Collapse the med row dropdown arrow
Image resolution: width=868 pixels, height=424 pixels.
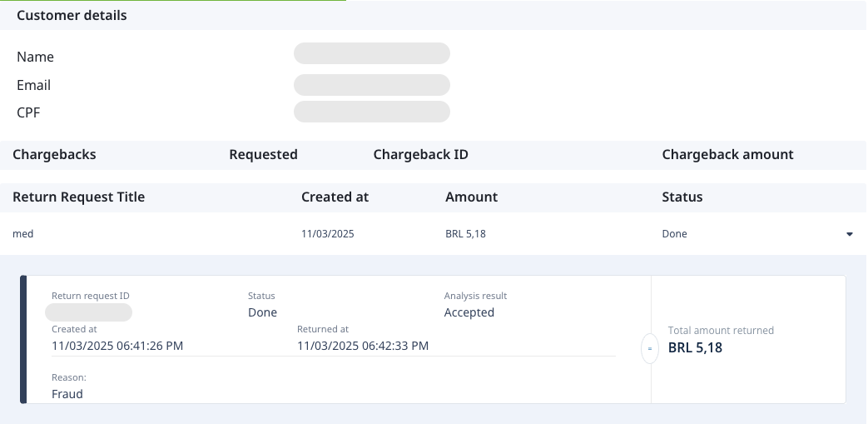[849, 235]
